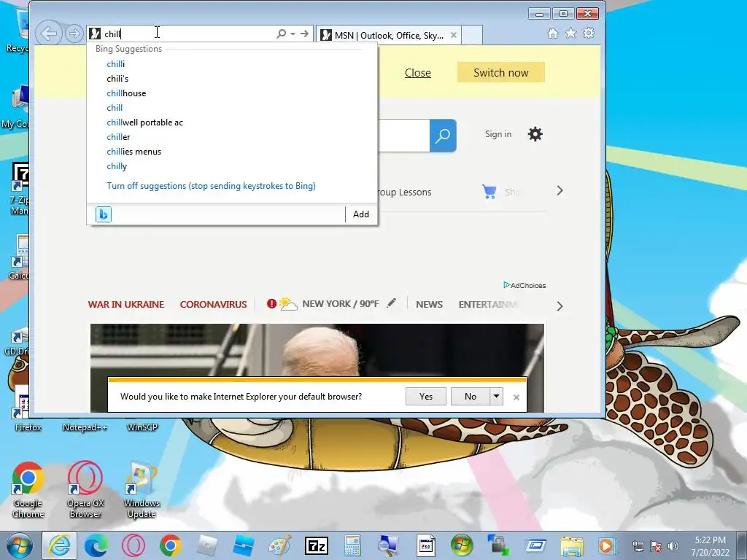This screenshot has height=560, width=747.
Task: Open 7-Zip from the taskbar
Action: (x=317, y=545)
